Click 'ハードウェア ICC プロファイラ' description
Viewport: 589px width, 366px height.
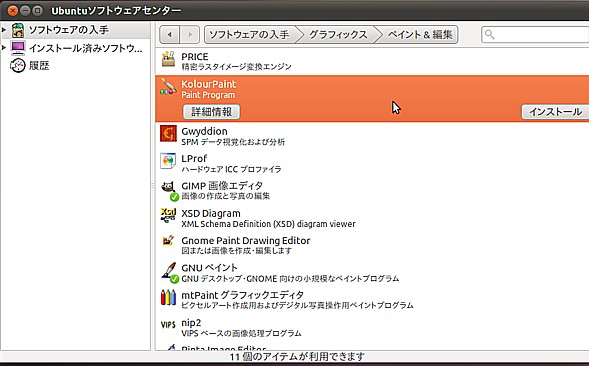coord(231,169)
